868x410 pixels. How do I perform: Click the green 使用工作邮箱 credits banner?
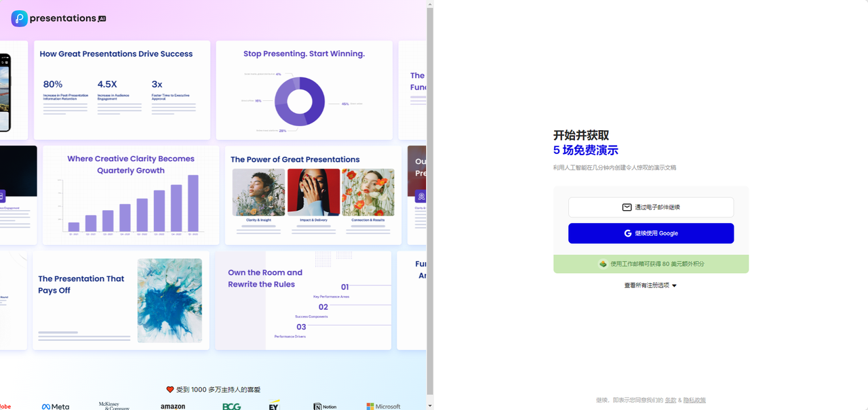(651, 264)
